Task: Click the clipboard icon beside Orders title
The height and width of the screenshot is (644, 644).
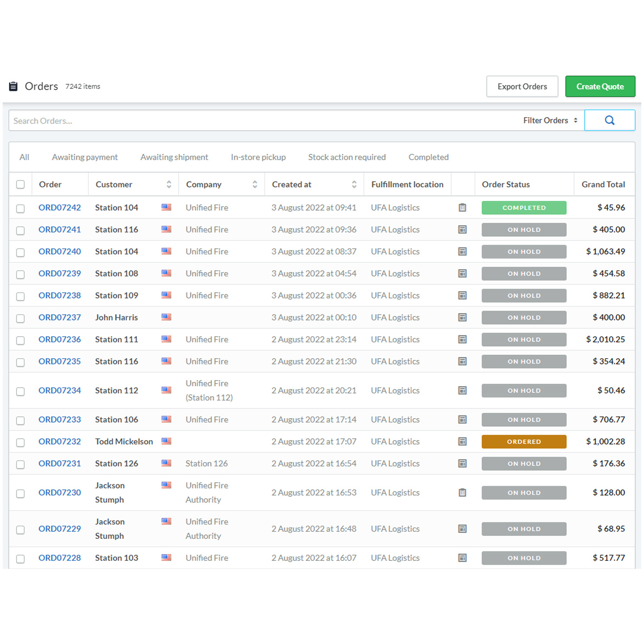Action: pos(13,86)
